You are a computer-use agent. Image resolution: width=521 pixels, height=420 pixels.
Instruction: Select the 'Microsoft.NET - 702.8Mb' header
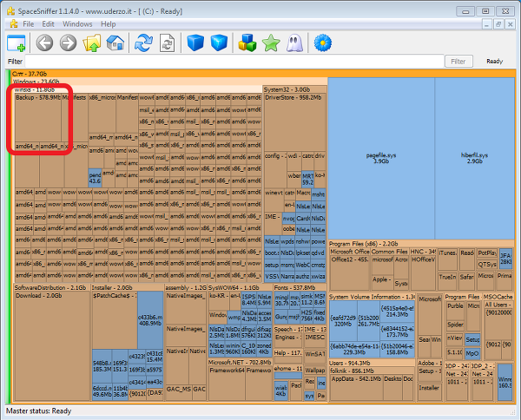pyautogui.click(x=240, y=362)
